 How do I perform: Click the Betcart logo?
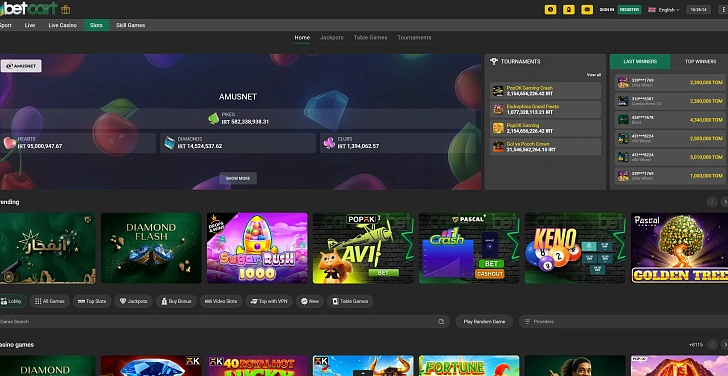[29, 8]
